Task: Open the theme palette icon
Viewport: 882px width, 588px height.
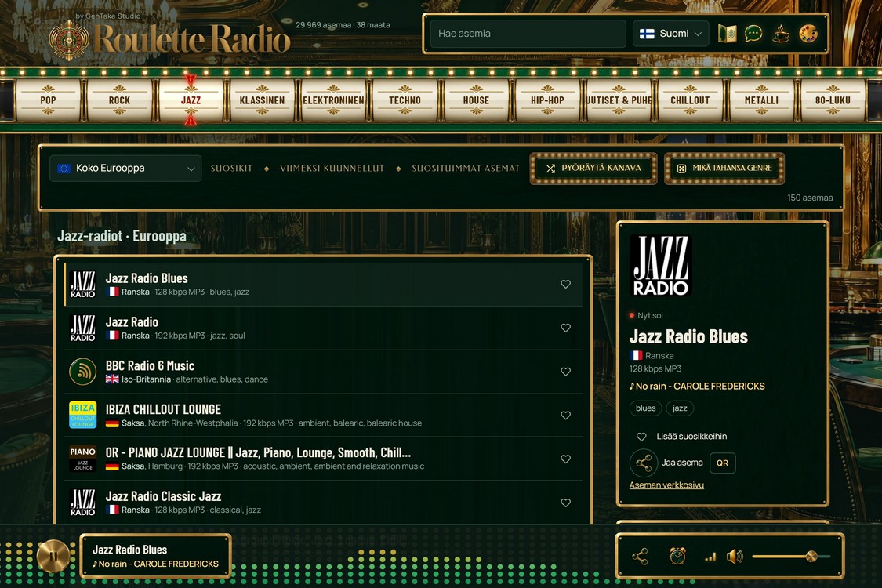Action: [x=808, y=34]
